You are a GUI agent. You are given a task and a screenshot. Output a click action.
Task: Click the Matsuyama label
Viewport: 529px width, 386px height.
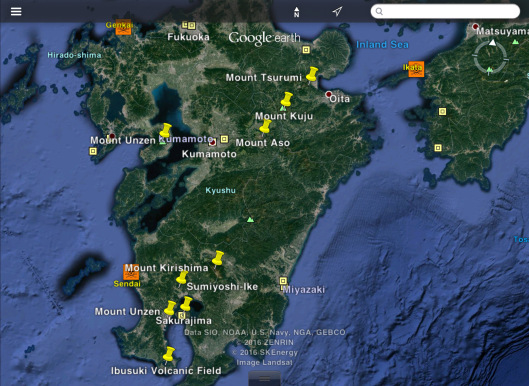[x=502, y=32]
